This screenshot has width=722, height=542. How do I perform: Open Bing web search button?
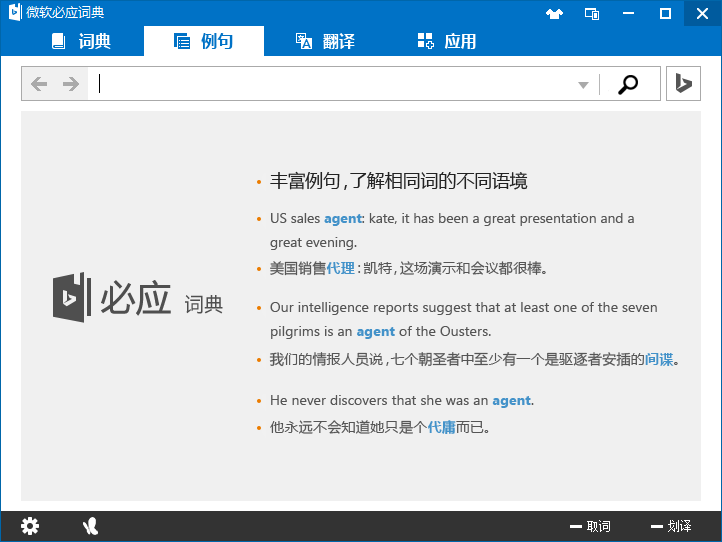(x=683, y=83)
